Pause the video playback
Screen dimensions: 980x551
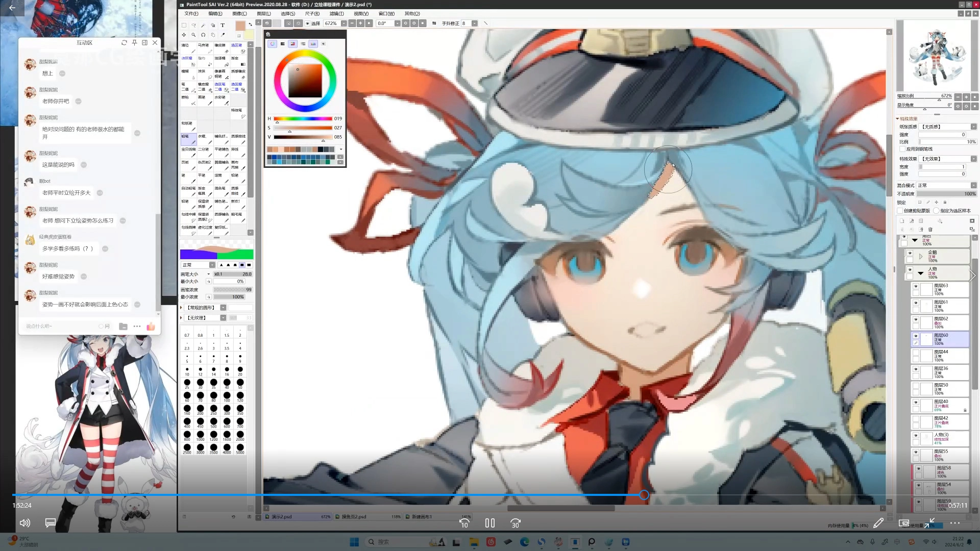[490, 523]
